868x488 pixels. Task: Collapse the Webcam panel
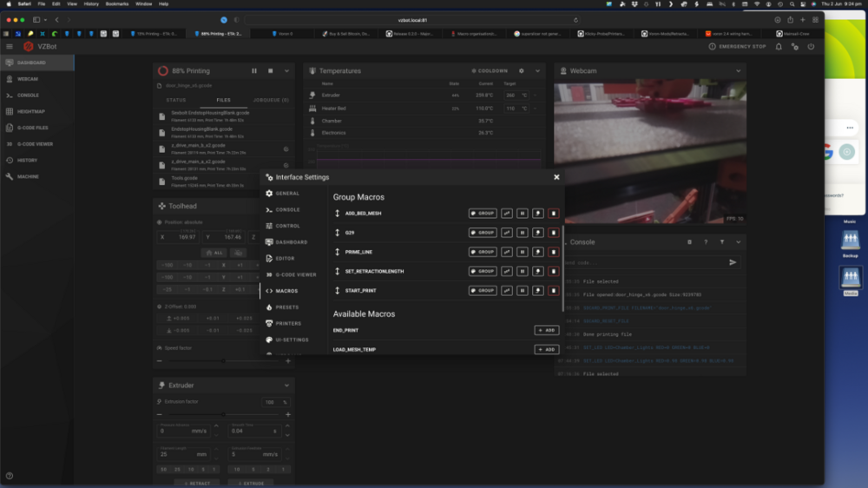(x=739, y=71)
